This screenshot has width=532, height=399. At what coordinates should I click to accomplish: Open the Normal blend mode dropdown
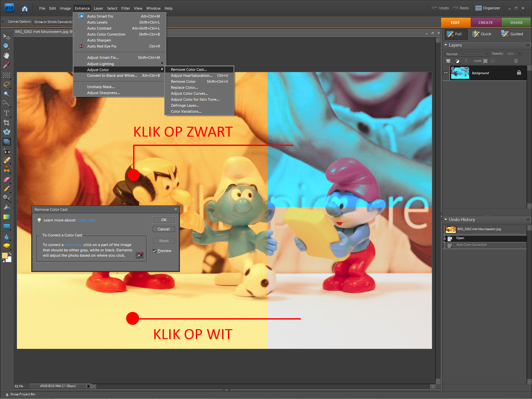coord(467,54)
